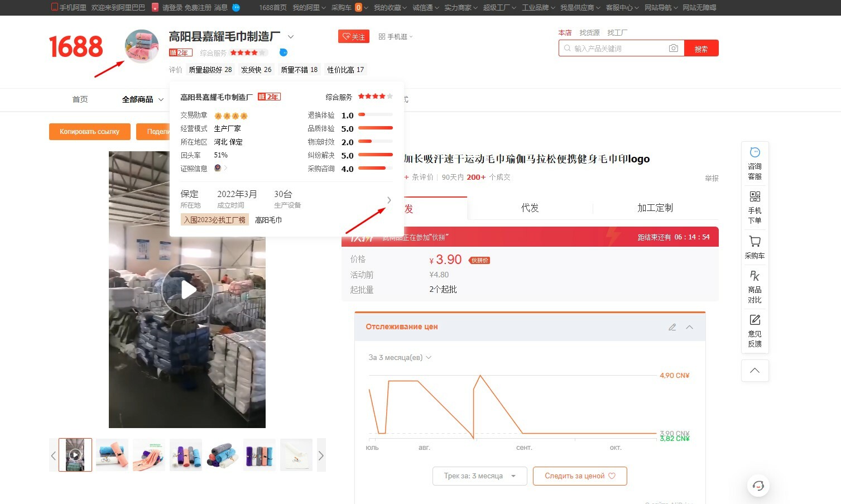
Task: Select the video thumbnail in gallery
Action: pyautogui.click(x=75, y=455)
